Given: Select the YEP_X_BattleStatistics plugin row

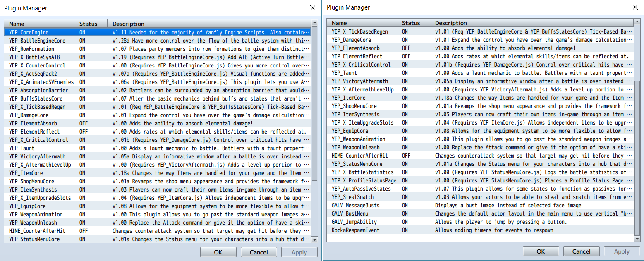Looking at the screenshot, I should [x=480, y=172].
